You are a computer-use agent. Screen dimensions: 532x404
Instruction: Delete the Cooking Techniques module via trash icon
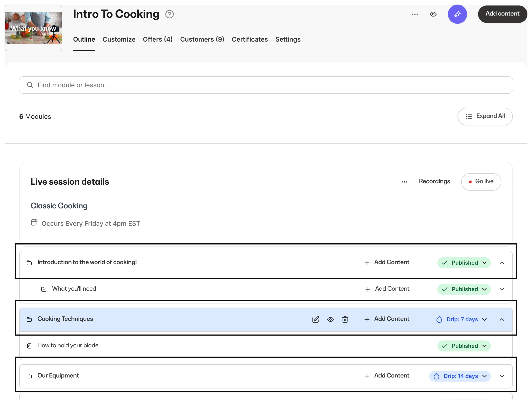[345, 319]
